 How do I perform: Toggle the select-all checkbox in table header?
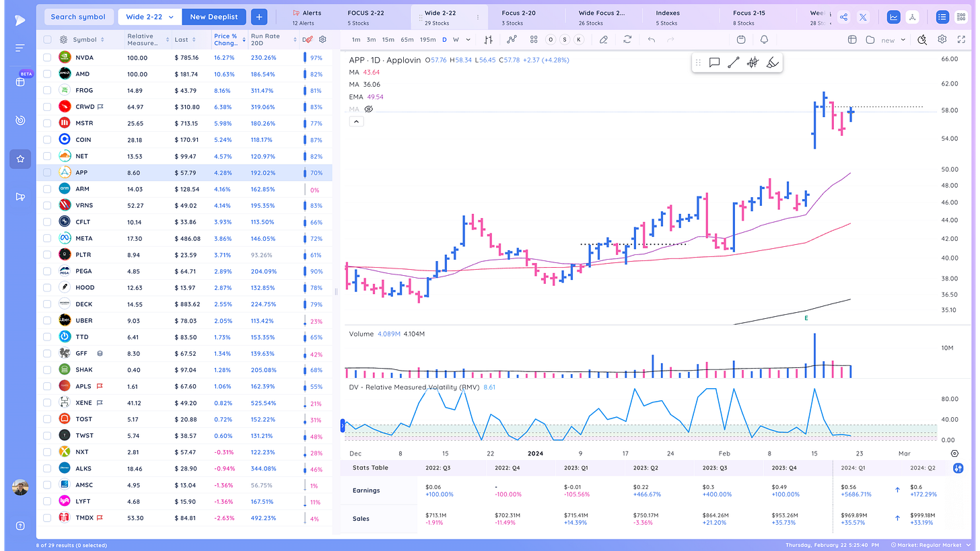coord(47,40)
